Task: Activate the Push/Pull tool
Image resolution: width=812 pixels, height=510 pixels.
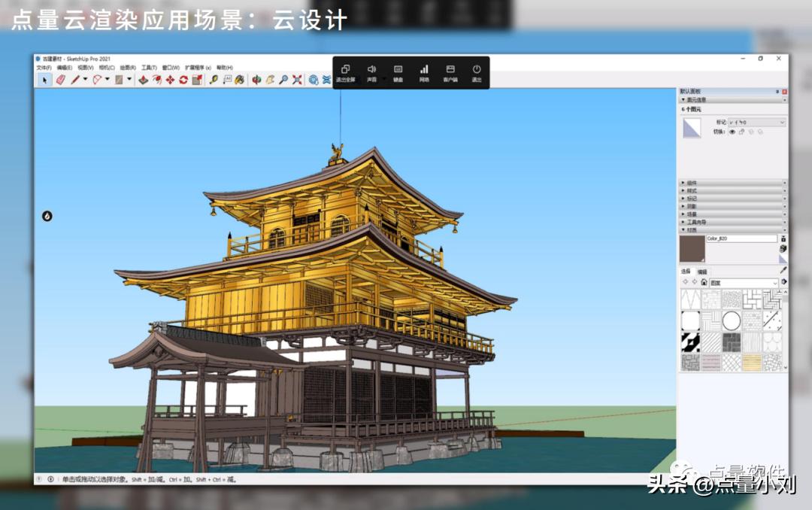Action: pyautogui.click(x=144, y=80)
